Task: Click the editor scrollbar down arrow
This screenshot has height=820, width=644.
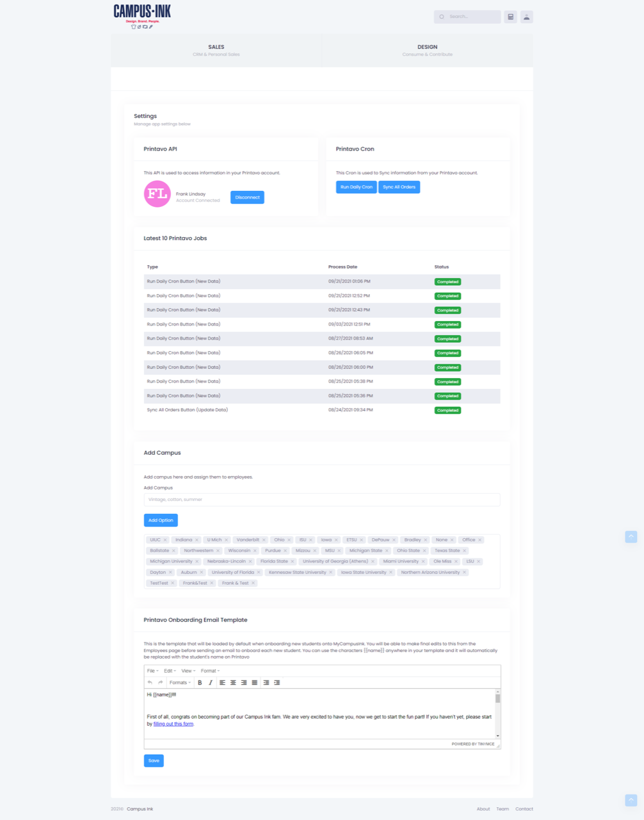Action: tap(498, 735)
